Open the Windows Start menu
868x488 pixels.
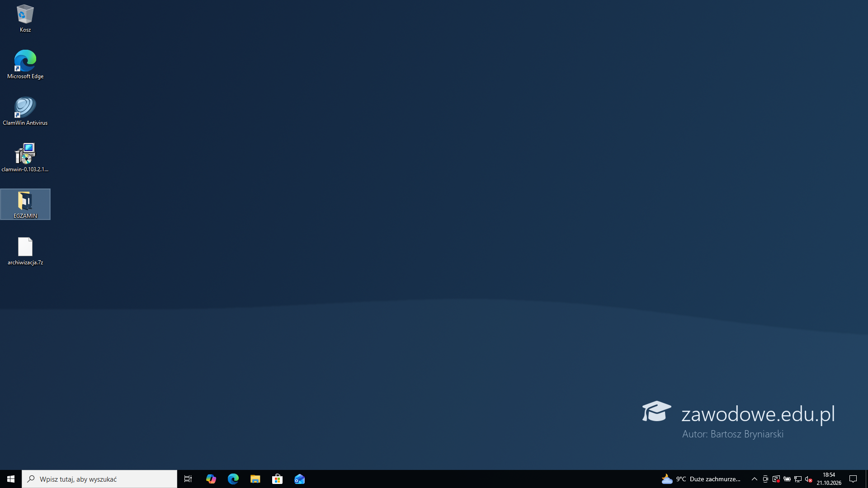point(11,479)
